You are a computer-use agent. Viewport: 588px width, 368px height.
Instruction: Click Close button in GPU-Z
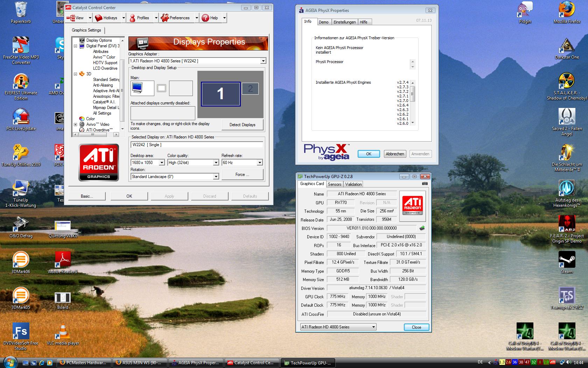tap(416, 327)
